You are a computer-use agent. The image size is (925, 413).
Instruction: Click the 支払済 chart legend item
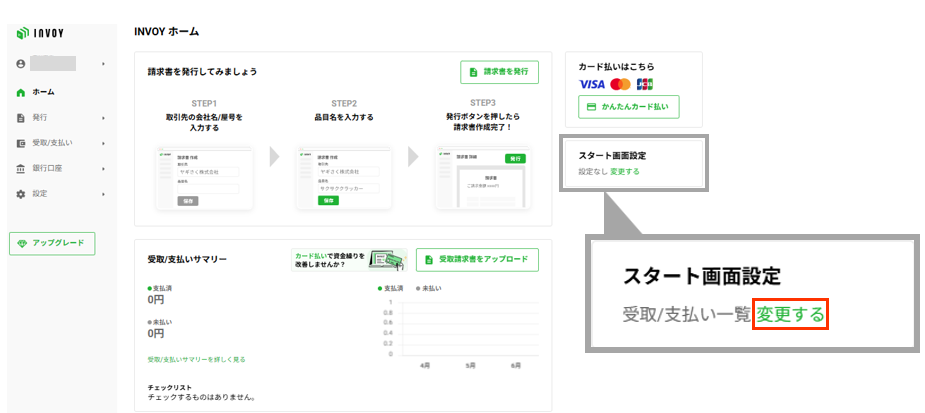(390, 288)
